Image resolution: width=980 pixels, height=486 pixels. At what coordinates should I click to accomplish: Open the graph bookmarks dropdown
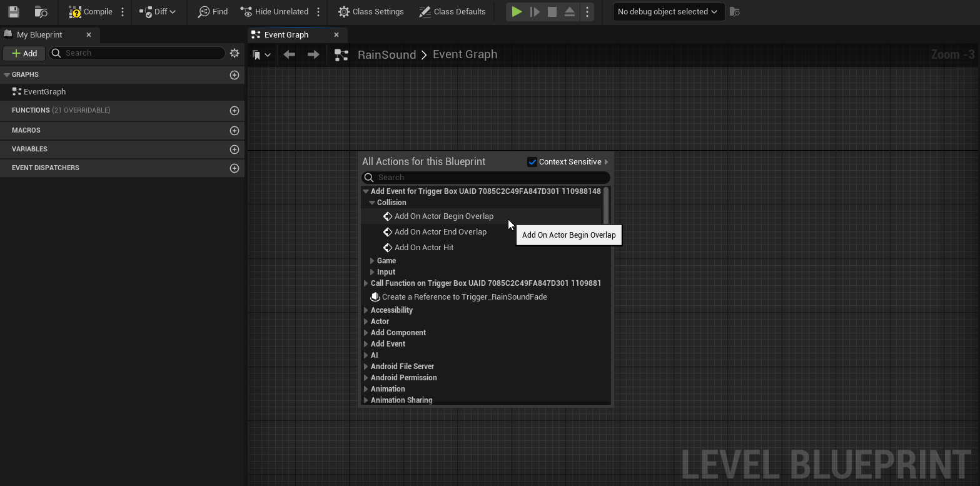[261, 55]
